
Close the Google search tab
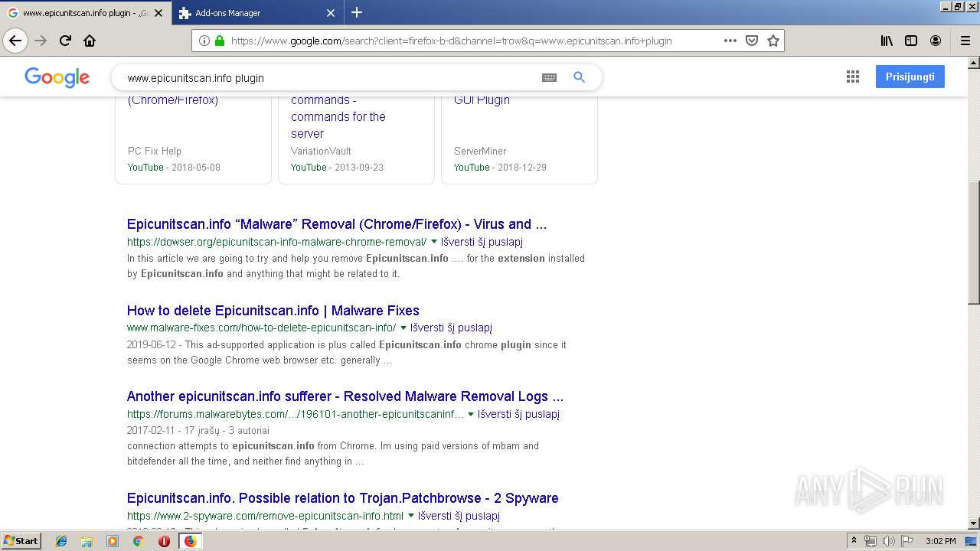[158, 13]
